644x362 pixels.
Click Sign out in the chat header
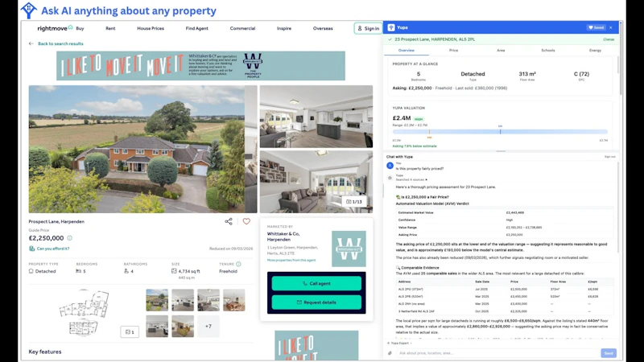610,157
